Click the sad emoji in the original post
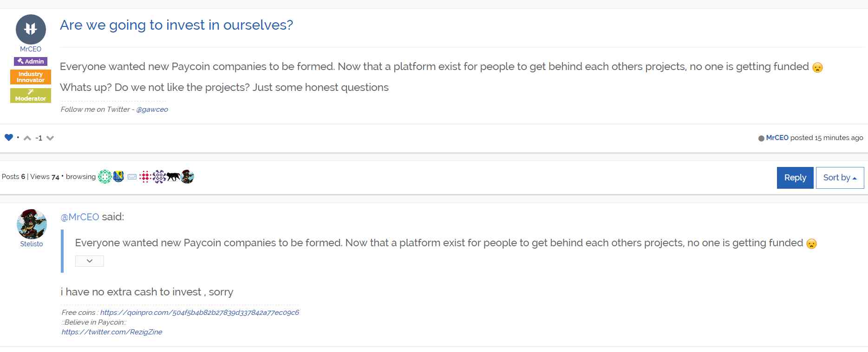Screen dimensions: 868x352 click(817, 67)
